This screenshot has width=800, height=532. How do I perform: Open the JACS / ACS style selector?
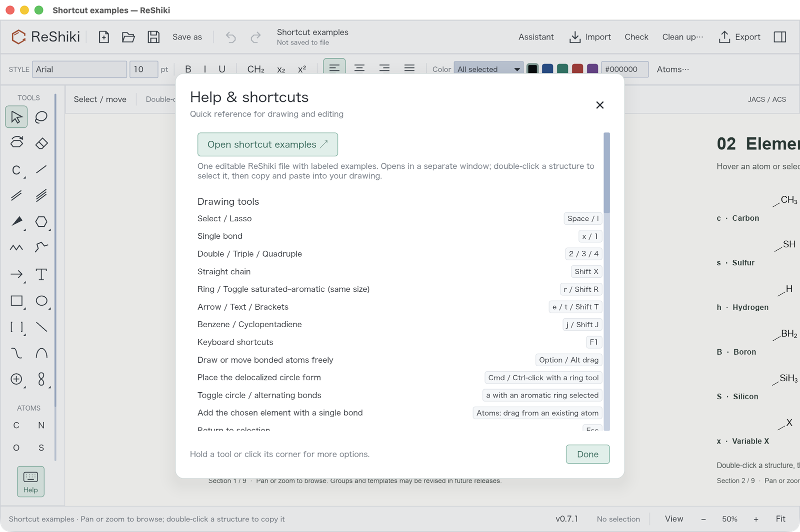766,99
